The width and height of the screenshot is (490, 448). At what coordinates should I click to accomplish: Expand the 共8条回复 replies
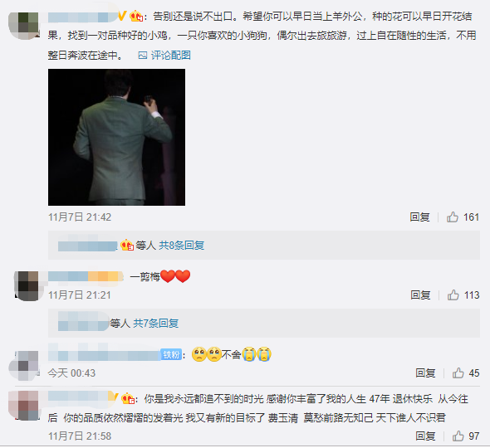click(x=182, y=246)
